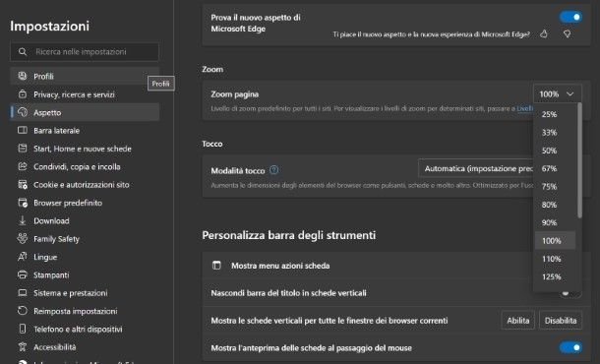Screen dimensions: 600x364
Task: Toggle Prova il nuovo aspetto di Microsoft Edge
Action: click(570, 18)
